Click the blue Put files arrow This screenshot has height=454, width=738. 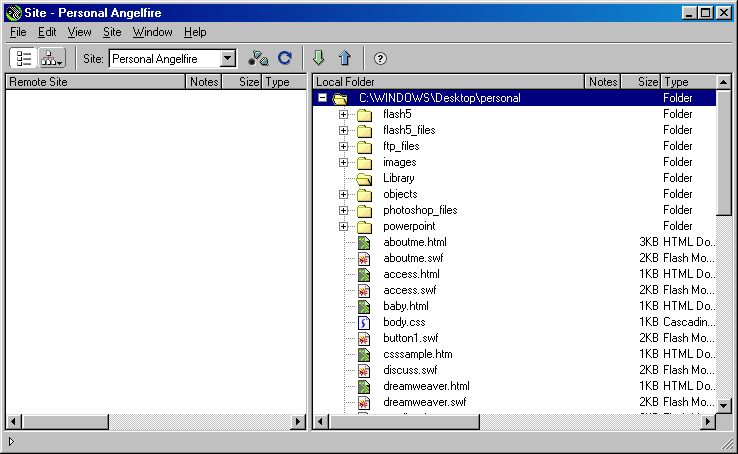[x=345, y=59]
